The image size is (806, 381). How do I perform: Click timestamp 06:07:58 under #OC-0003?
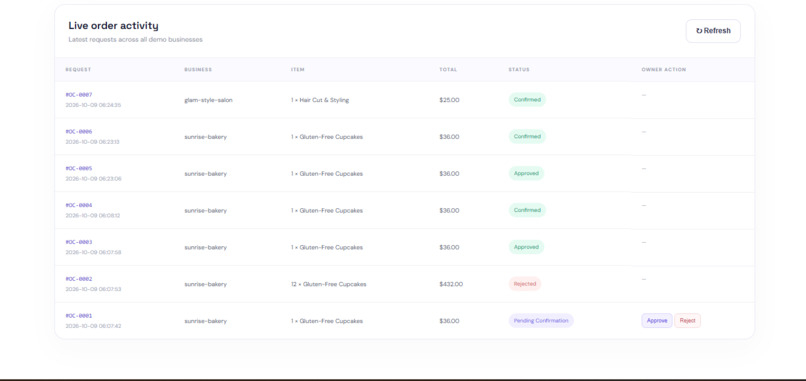[93, 252]
